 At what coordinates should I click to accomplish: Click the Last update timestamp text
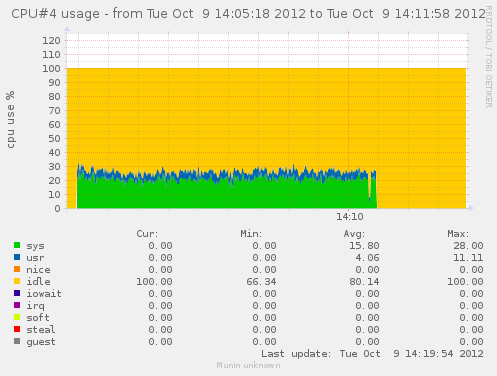click(372, 354)
